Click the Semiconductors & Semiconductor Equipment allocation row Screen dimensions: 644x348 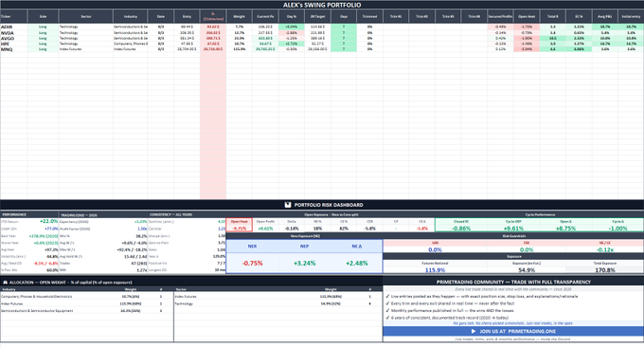coord(86,311)
